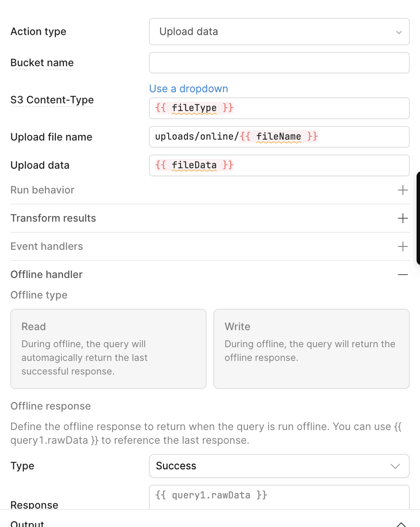Collapse the Output panel chevron
Screen dimensions: 420x527
(401, 524)
